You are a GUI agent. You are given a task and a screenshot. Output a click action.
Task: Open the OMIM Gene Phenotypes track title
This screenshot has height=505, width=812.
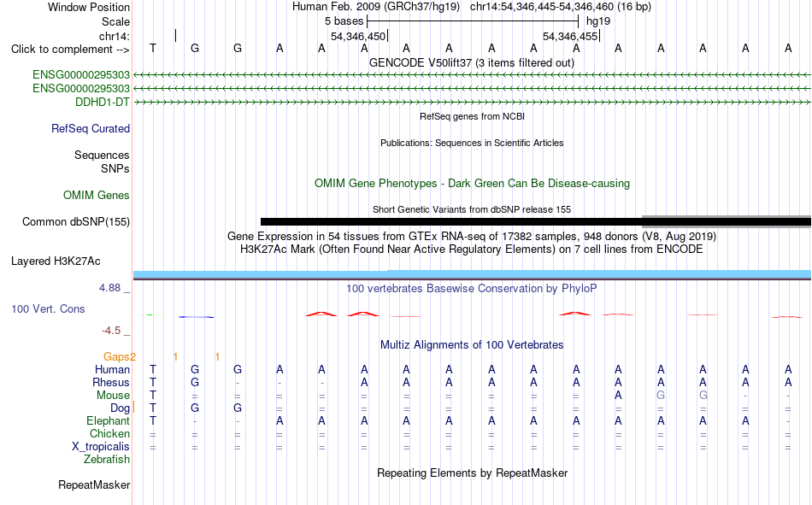[473, 184]
